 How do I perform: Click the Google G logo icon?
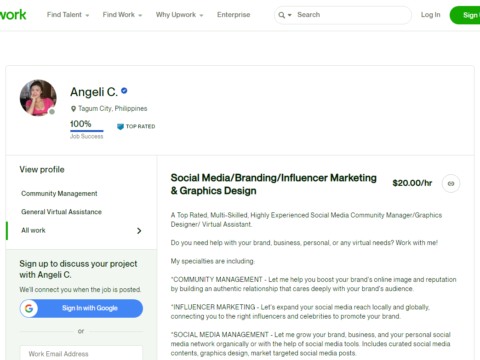[x=29, y=308]
